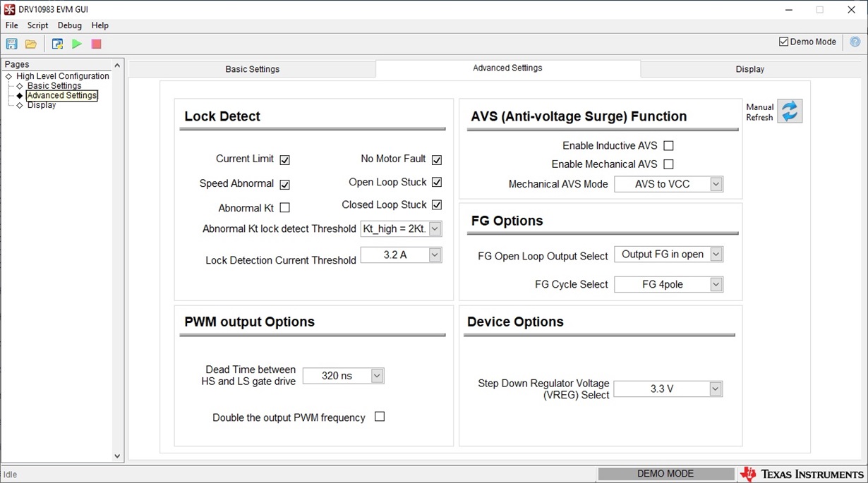This screenshot has height=483, width=868.
Task: Click the Pages panel scroll-down arrow
Action: [x=118, y=456]
